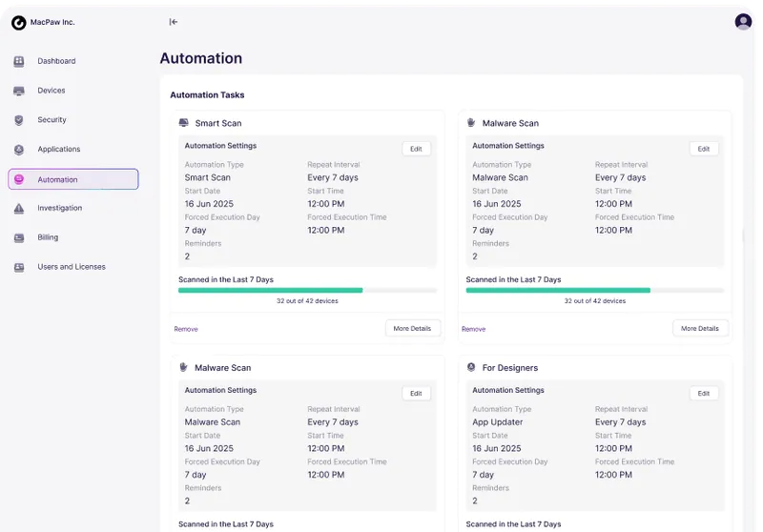Remove the Smart Scan task
Screen dimensions: 763x532
186,329
